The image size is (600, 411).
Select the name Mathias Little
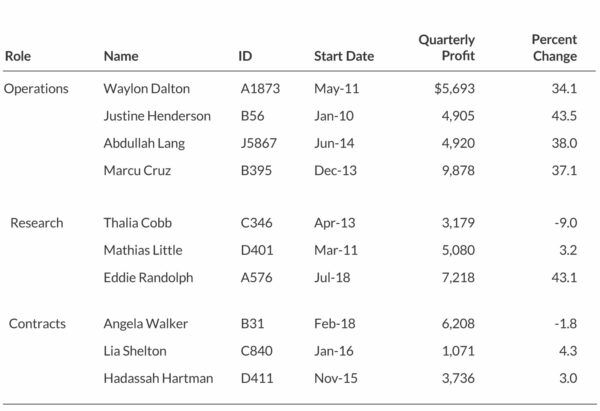pyautogui.click(x=143, y=250)
